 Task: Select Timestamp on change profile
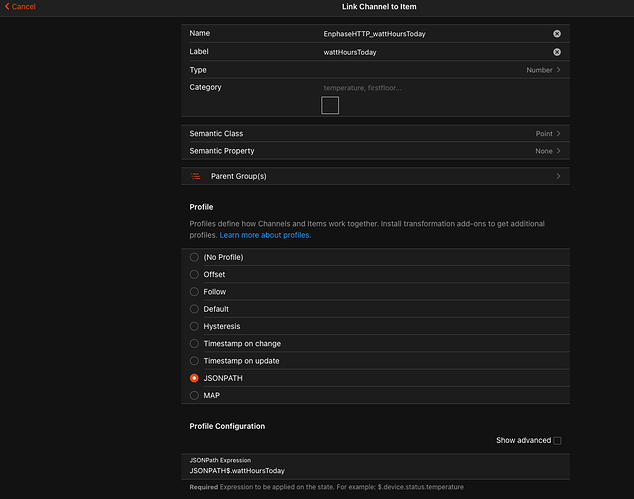[194, 344]
